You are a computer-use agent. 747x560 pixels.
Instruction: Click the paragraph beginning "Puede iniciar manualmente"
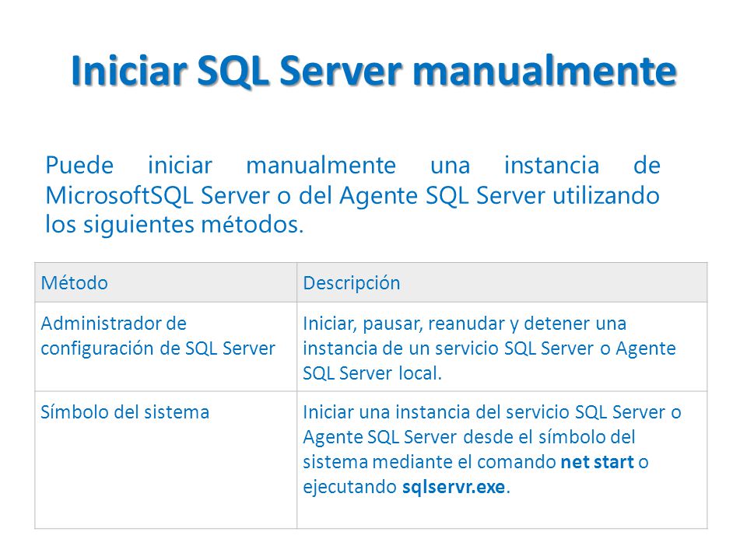(352, 194)
